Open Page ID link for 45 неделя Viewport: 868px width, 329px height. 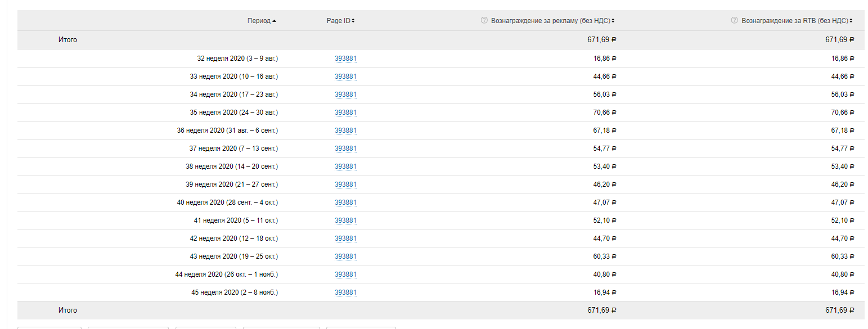coord(345,292)
